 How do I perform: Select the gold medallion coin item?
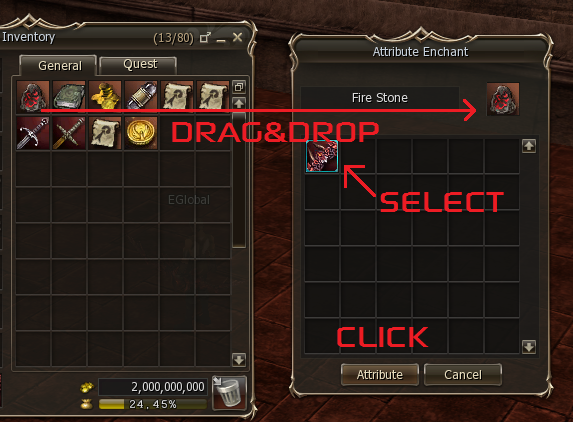click(x=141, y=133)
